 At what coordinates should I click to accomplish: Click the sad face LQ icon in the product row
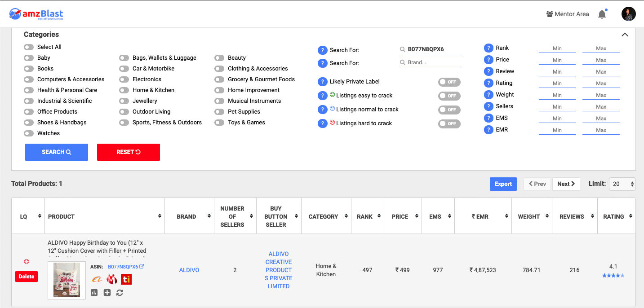coord(27,262)
